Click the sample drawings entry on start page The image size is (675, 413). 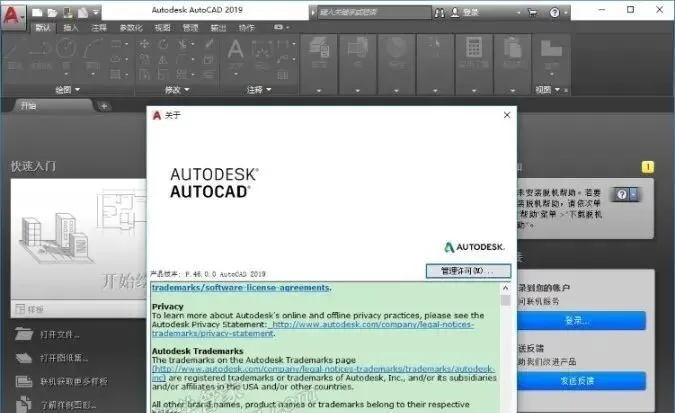pyautogui.click(x=56, y=404)
